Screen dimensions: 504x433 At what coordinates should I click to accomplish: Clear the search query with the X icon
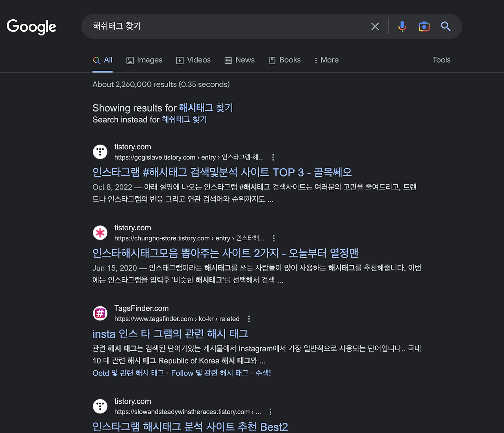coord(375,26)
